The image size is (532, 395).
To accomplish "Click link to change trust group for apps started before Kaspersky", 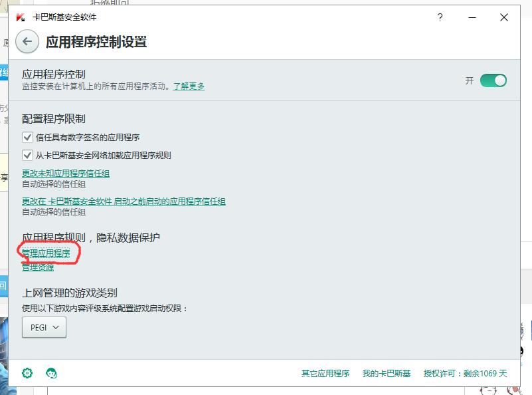I will point(124,201).
